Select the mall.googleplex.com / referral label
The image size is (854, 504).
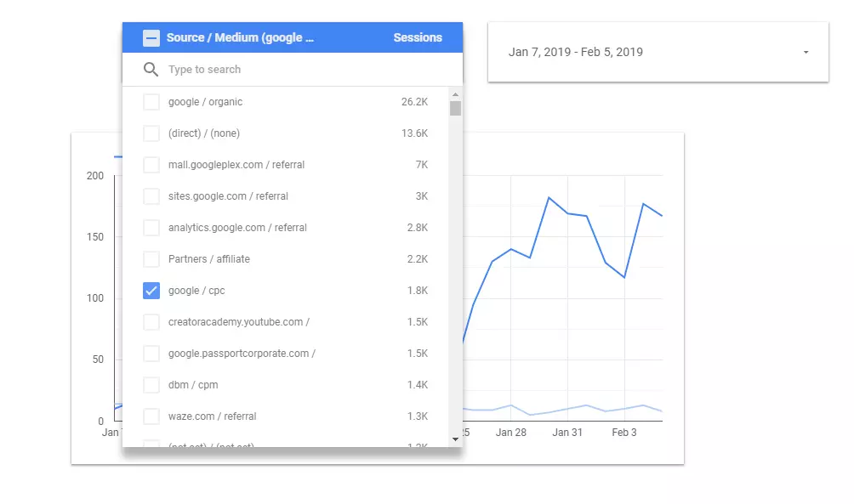click(x=236, y=165)
